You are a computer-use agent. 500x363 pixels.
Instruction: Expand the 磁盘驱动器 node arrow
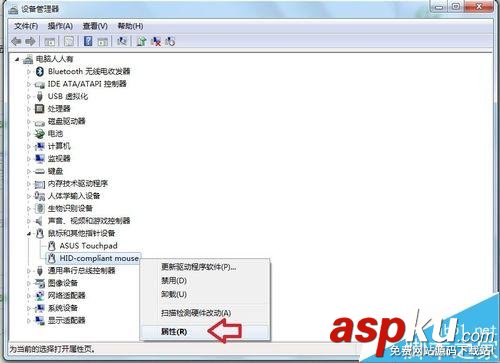tap(29, 121)
